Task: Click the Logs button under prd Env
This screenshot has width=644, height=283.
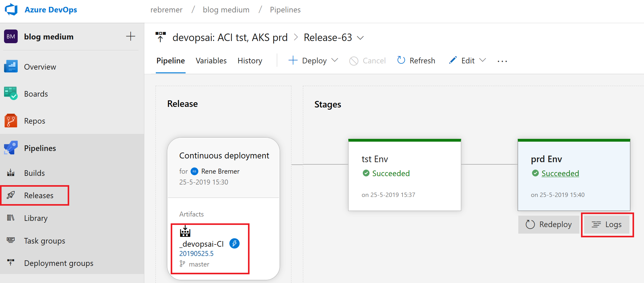Action: click(x=607, y=225)
